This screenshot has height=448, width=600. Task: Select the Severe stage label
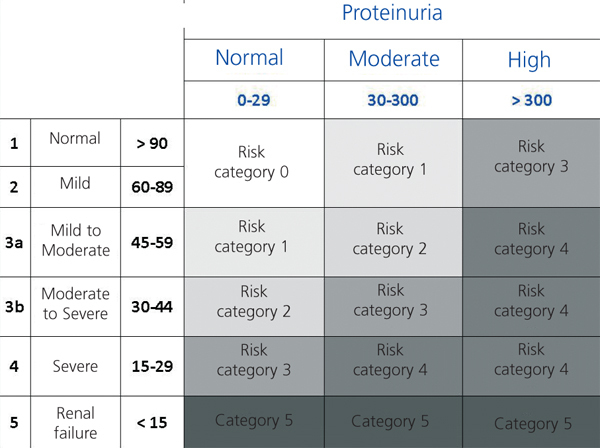(76, 366)
